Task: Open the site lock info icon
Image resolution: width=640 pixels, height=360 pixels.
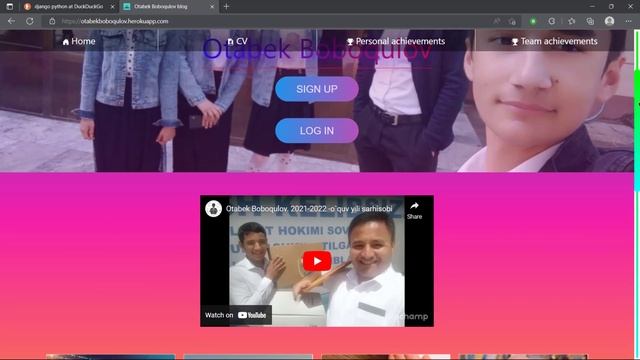Action: point(52,21)
